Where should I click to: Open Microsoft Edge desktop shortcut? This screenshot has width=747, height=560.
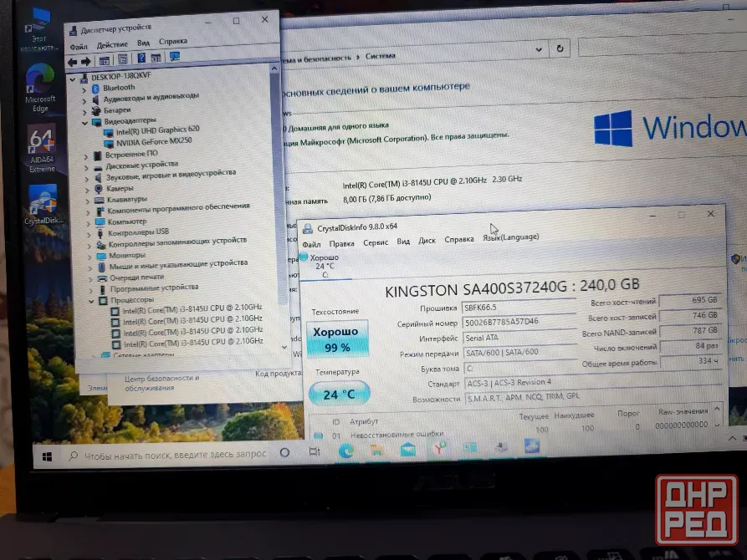(40, 89)
